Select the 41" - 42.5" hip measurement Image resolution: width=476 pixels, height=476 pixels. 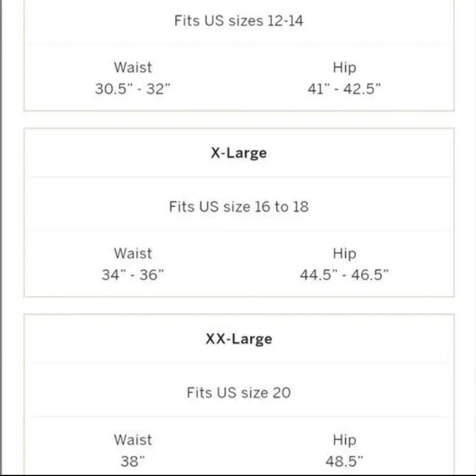tap(344, 89)
